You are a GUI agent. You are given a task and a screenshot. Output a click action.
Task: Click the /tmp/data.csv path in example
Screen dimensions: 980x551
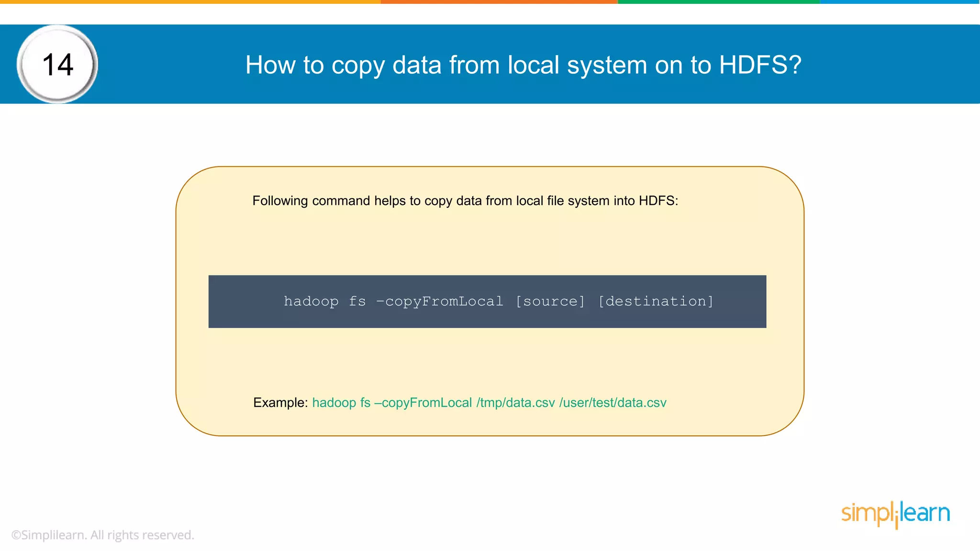[x=515, y=403]
